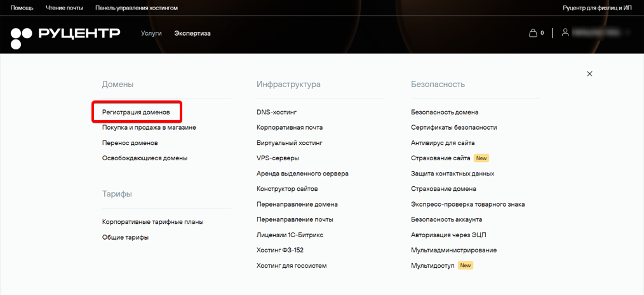Click Регистрация доменов link
Image resolution: width=644 pixels, height=295 pixels.
click(x=136, y=112)
